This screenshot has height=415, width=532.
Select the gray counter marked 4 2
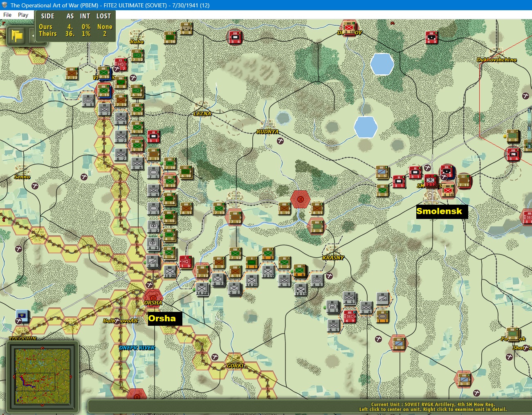coord(153,244)
